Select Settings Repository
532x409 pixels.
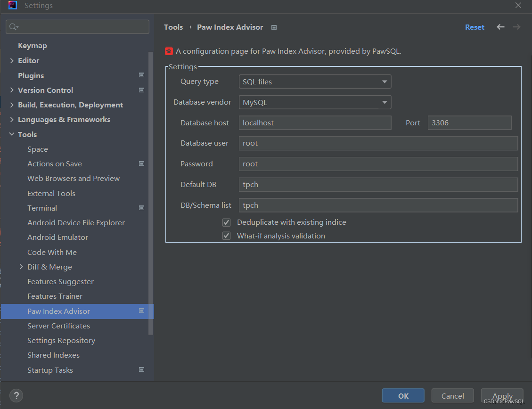click(x=61, y=341)
